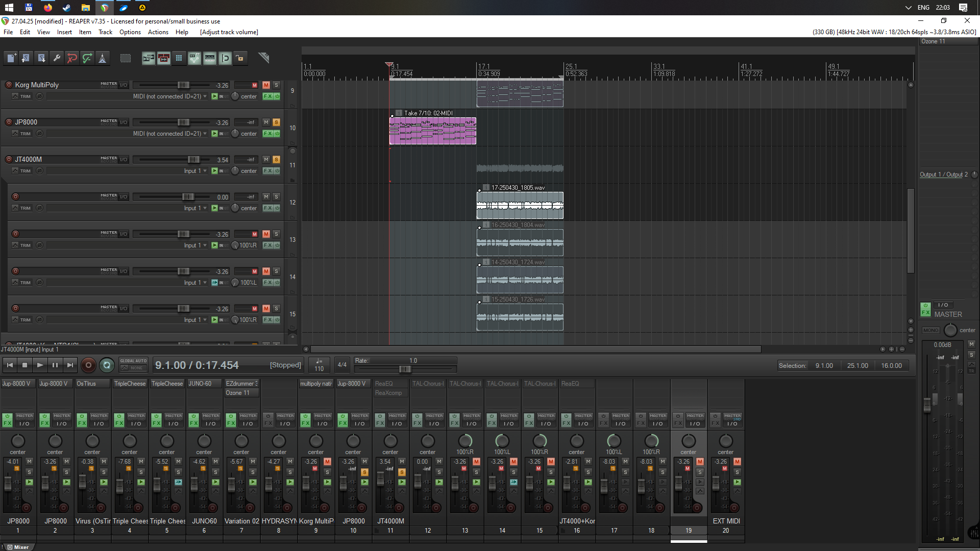
Task: Click the playback Rate slider
Action: [405, 369]
